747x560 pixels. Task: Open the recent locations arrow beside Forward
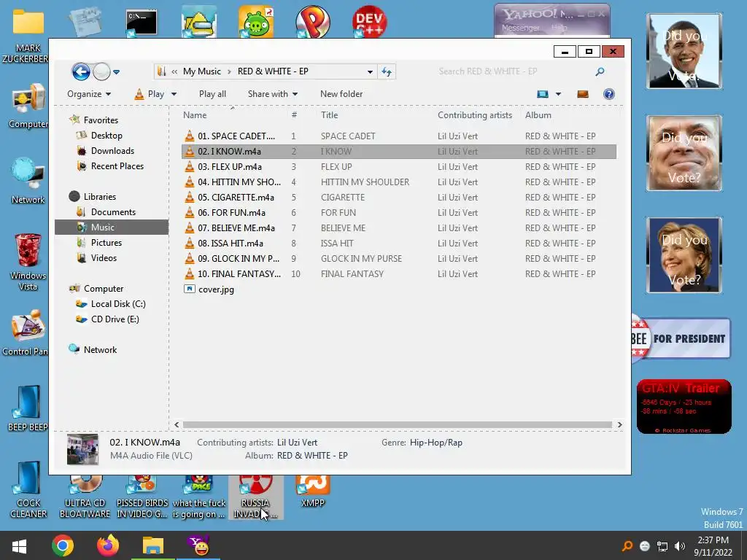tap(116, 72)
